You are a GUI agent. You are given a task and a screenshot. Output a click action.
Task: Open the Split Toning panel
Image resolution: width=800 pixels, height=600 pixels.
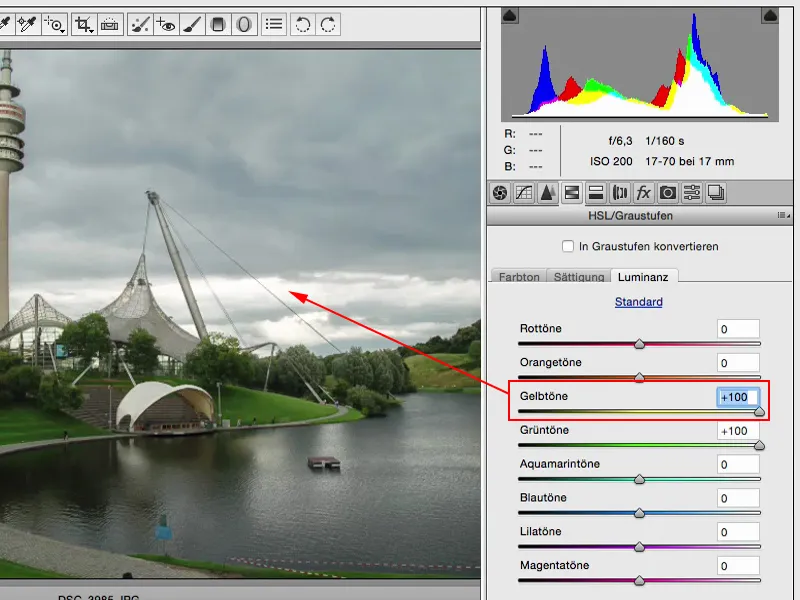click(595, 193)
